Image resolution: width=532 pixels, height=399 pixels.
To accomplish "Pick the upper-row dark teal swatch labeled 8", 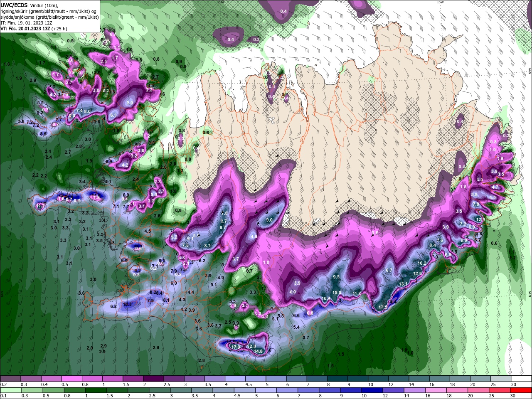I will 337,379.
